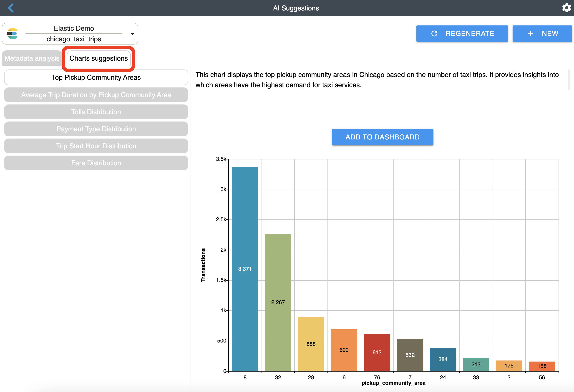Select Fare Distribution suggestion
This screenshot has height=392, width=574.
coord(96,163)
